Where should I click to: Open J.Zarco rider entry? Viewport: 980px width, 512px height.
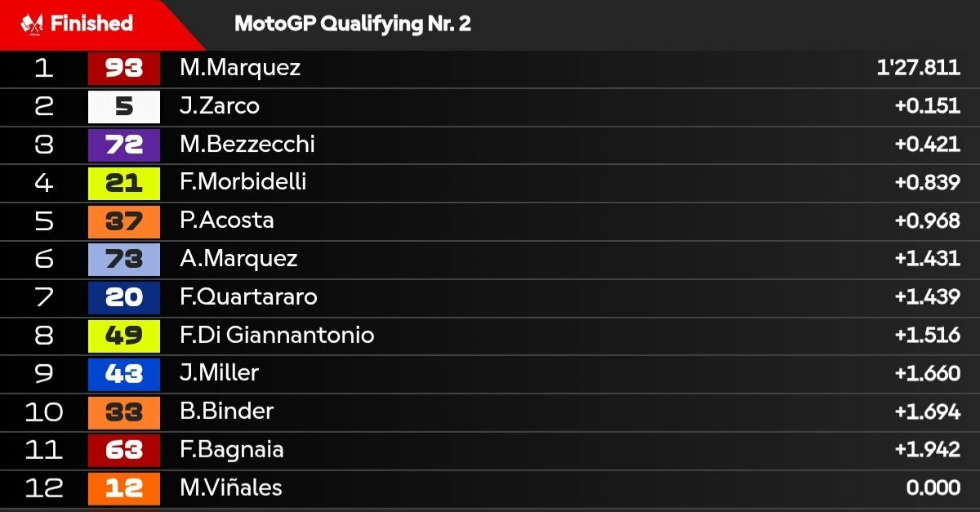pos(490,106)
